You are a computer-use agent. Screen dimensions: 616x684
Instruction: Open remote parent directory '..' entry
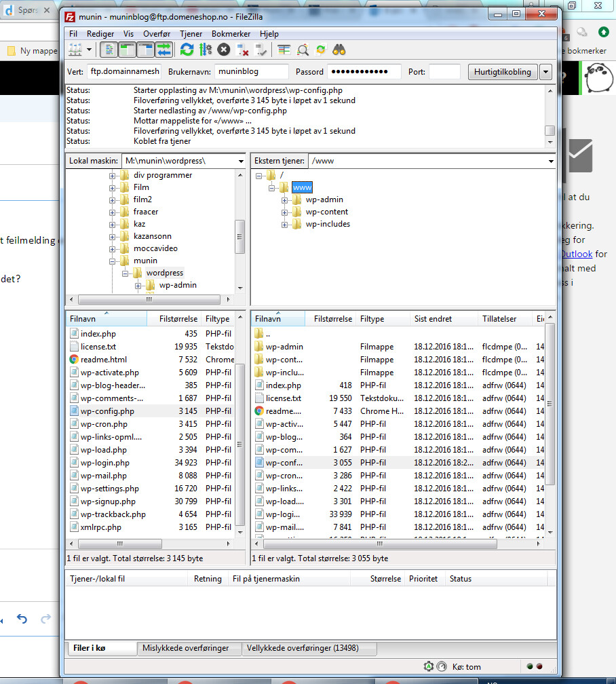[268, 334]
